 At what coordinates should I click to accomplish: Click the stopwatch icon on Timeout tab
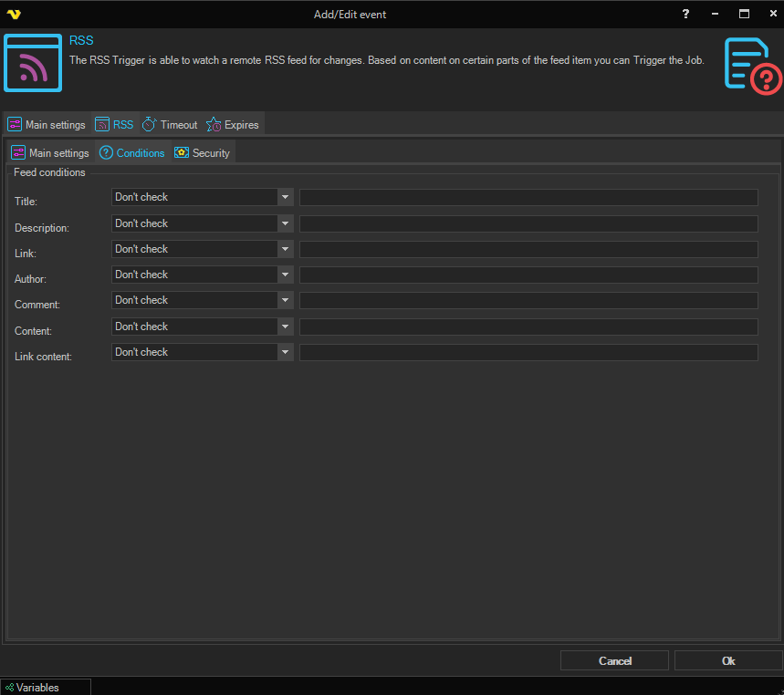[149, 125]
